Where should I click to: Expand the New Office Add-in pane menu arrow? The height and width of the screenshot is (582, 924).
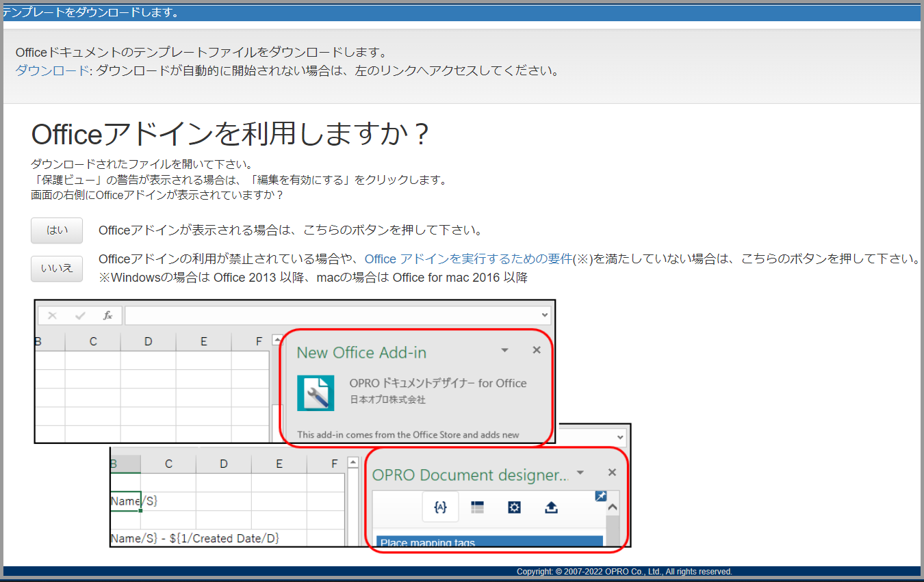click(x=504, y=350)
